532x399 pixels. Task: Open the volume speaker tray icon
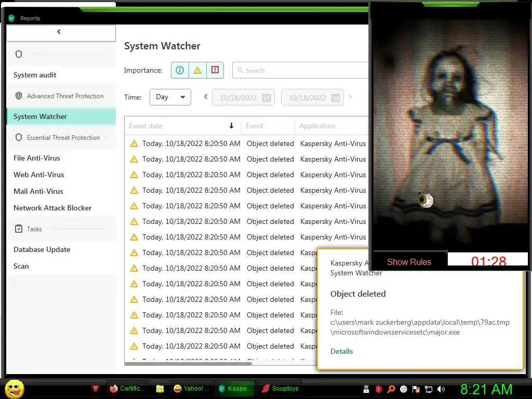[441, 389]
